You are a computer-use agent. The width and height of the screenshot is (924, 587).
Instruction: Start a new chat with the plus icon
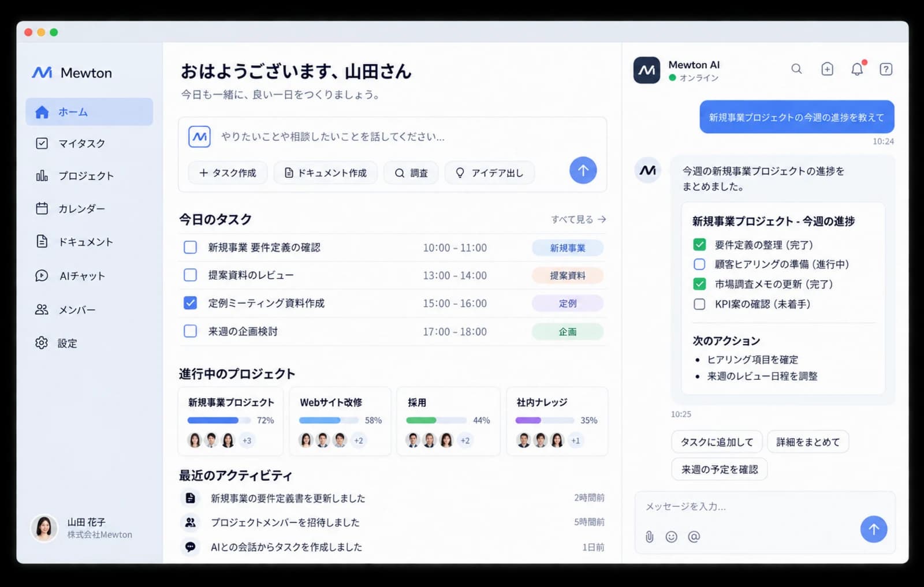tap(827, 69)
